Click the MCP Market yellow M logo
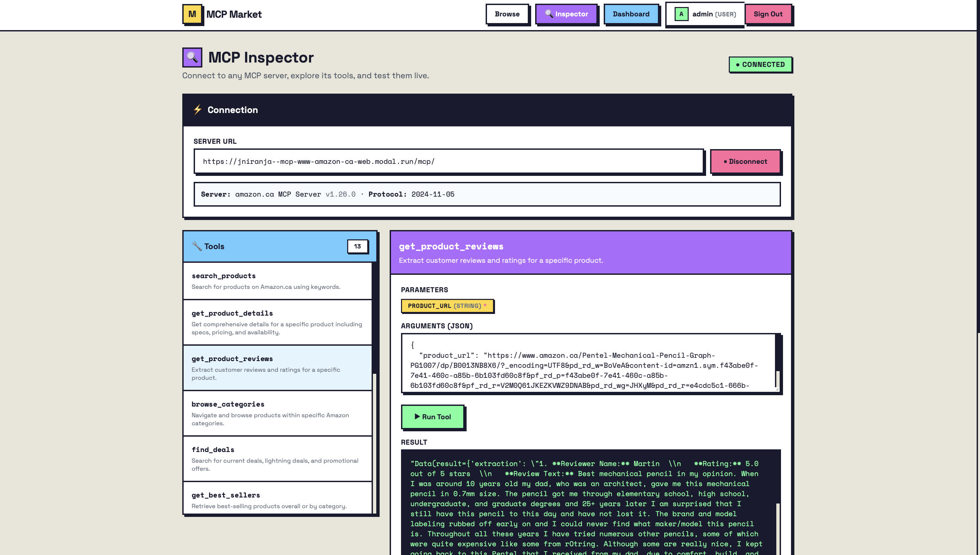The height and width of the screenshot is (555, 980). [x=192, y=14]
